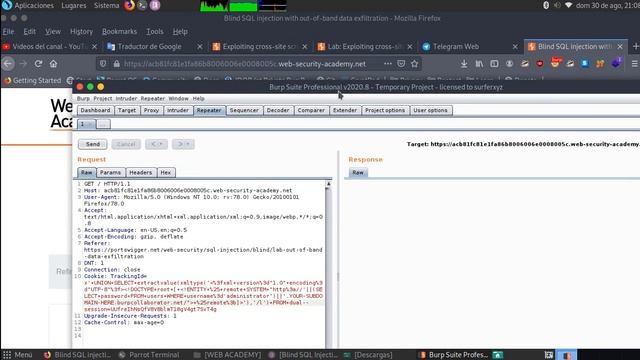The width and height of the screenshot is (640, 360).
Task: Open Burp menu in Burp Suite
Action: pyautogui.click(x=83, y=99)
